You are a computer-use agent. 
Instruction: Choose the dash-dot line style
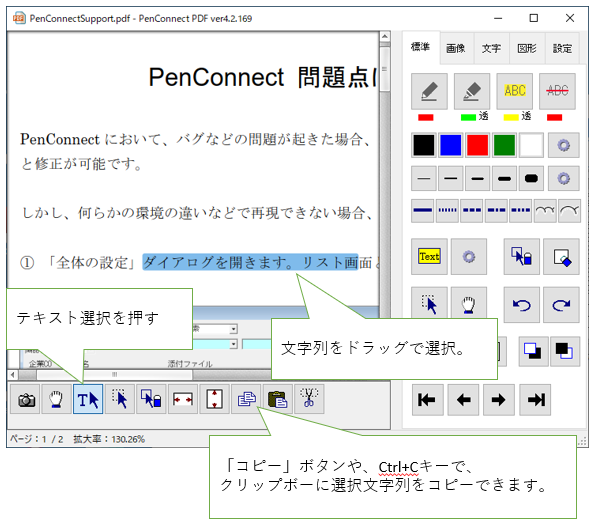496,211
